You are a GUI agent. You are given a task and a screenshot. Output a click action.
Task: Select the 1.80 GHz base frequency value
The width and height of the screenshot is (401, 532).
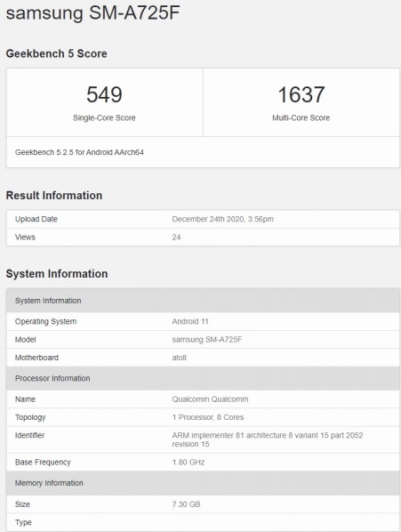(188, 462)
